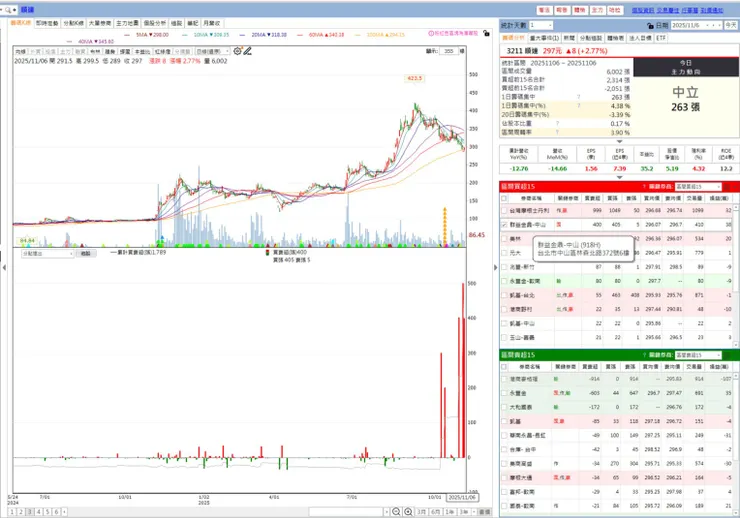Click the 今天 button
740x518 pixels.
click(x=731, y=25)
